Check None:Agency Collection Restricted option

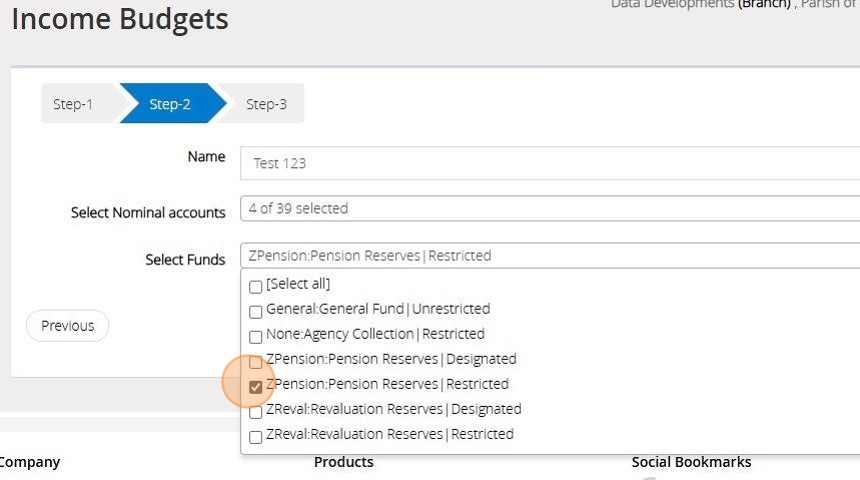[256, 336]
